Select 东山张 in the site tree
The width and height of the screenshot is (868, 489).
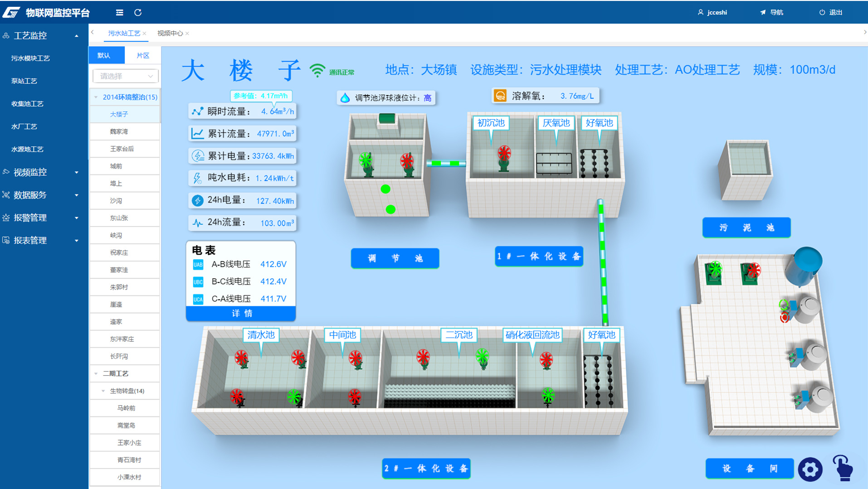pos(125,218)
